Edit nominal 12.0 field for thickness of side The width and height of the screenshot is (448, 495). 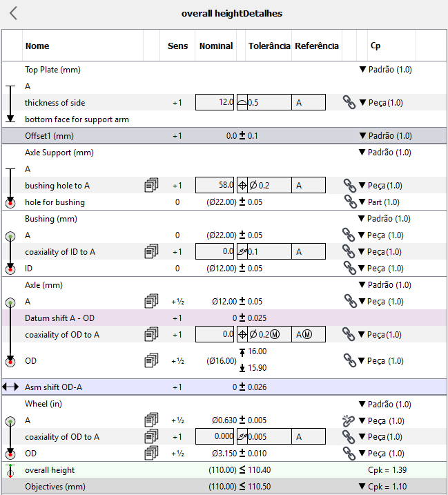(215, 102)
